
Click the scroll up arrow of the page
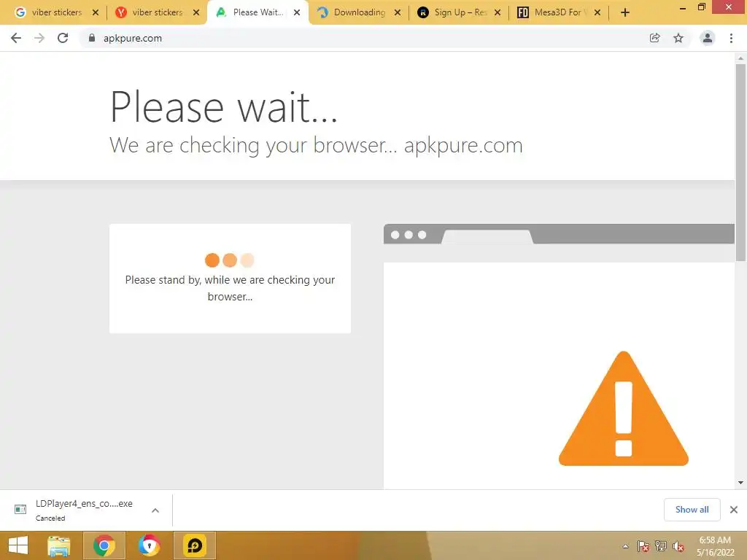point(740,58)
